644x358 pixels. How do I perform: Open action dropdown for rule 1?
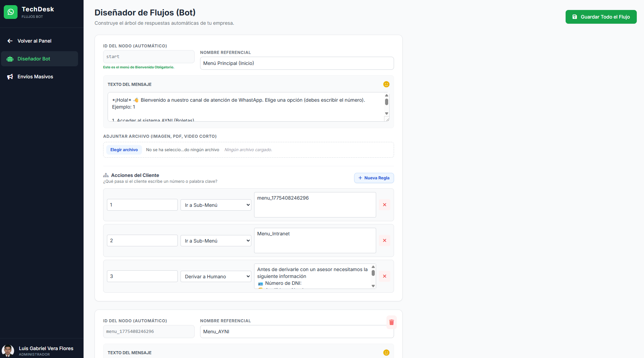pos(216,205)
